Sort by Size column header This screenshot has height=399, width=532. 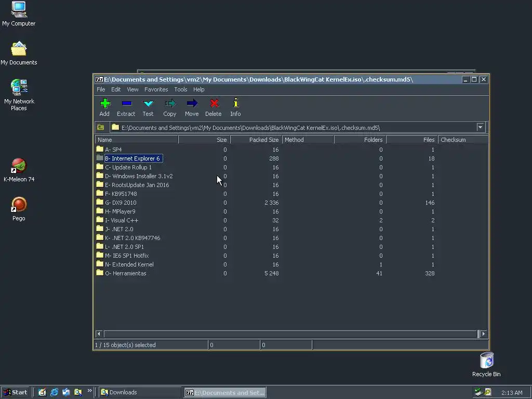tap(204, 140)
